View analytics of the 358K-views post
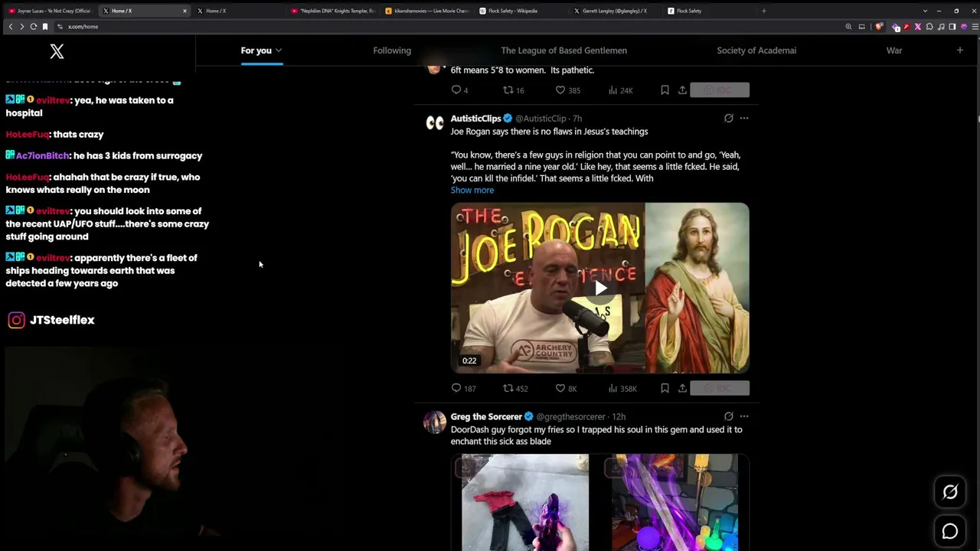Viewport: 980px width, 551px height. tap(622, 389)
